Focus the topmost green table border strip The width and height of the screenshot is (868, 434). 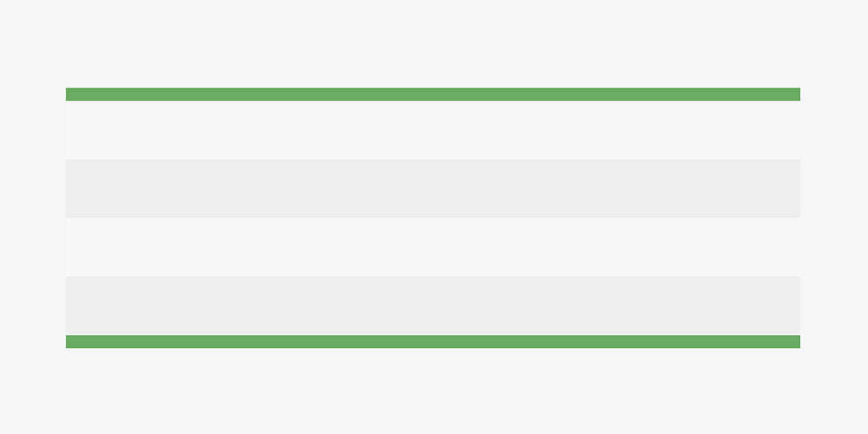pyautogui.click(x=433, y=94)
